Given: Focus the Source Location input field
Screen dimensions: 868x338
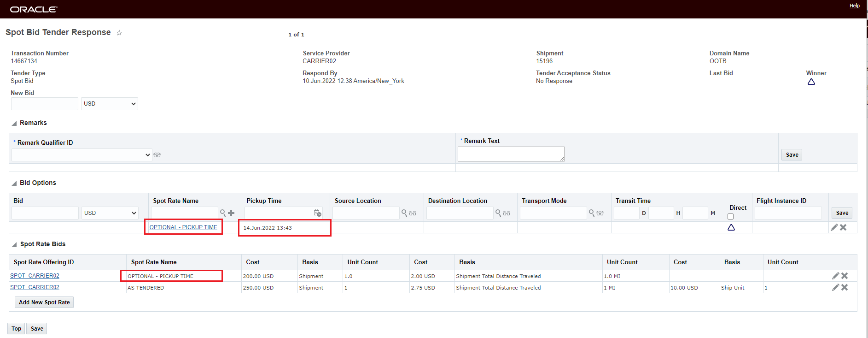Looking at the screenshot, I should tap(366, 213).
